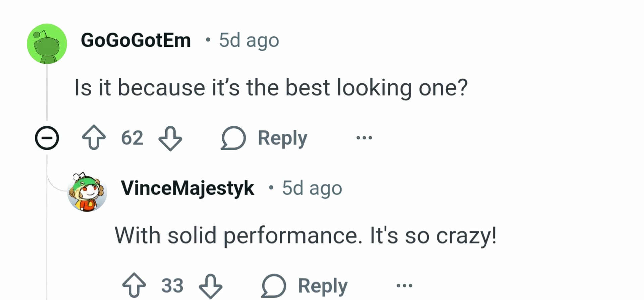Upvote GoGoGotEm's comment
644x300 pixels.
pos(94,137)
